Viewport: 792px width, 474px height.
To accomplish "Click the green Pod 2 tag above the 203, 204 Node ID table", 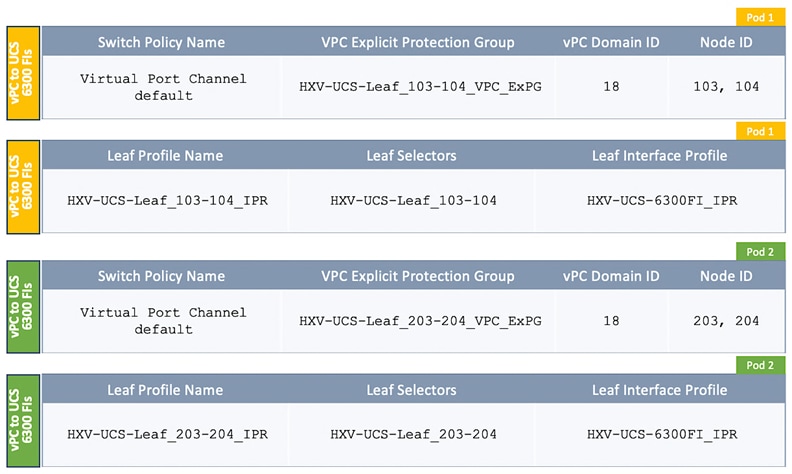I will click(x=760, y=251).
